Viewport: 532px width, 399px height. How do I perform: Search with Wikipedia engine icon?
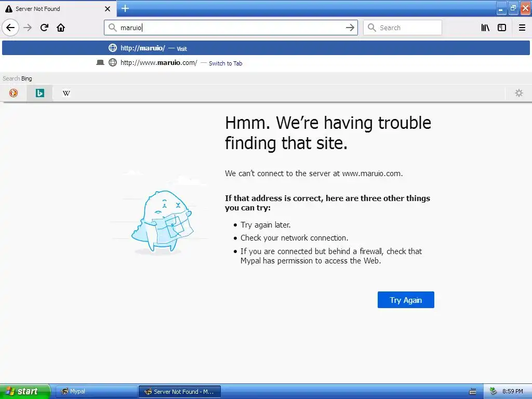66,93
